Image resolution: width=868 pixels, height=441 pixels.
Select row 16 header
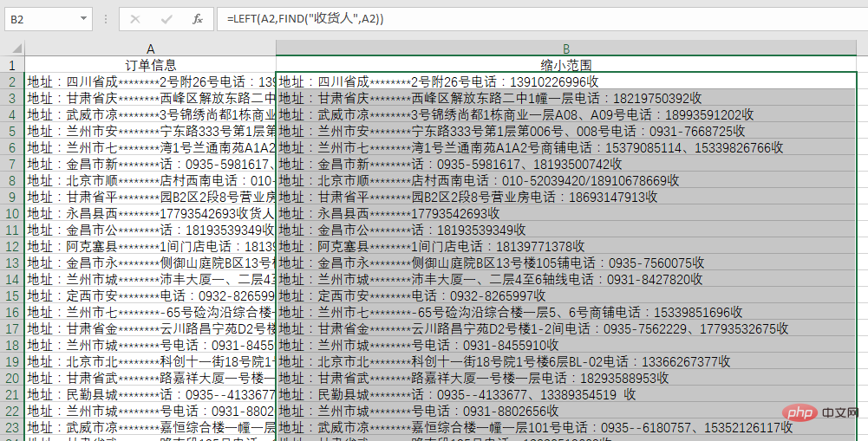[x=12, y=312]
